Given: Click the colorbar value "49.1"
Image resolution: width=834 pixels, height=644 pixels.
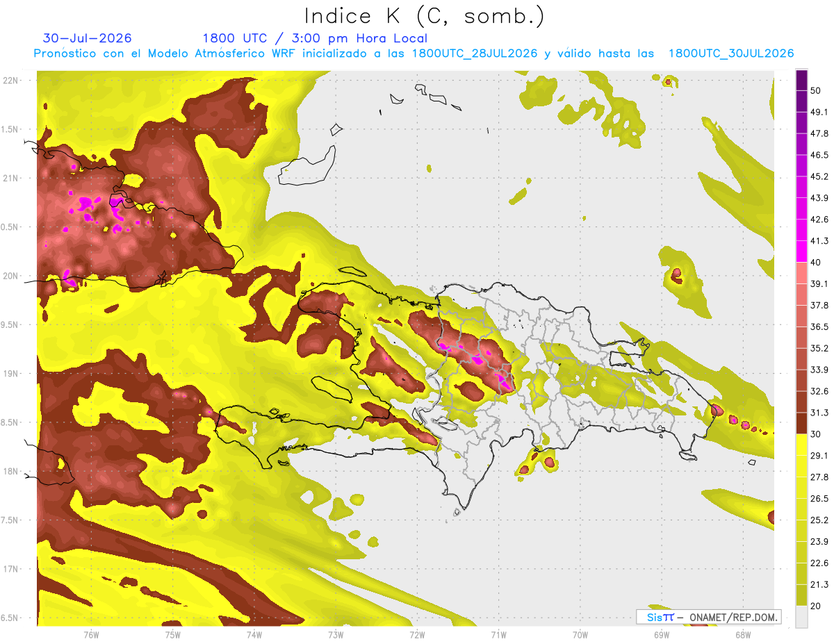Looking at the screenshot, I should (x=819, y=112).
